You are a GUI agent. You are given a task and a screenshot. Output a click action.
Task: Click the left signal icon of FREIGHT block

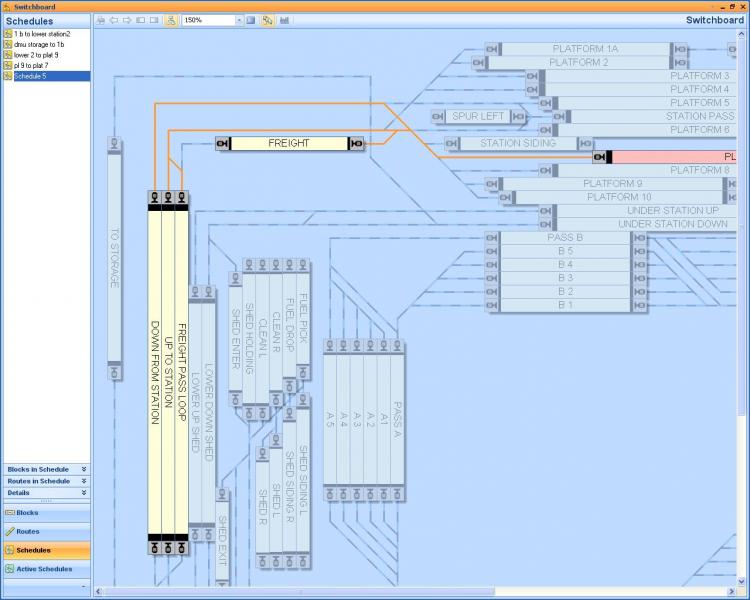click(x=224, y=144)
